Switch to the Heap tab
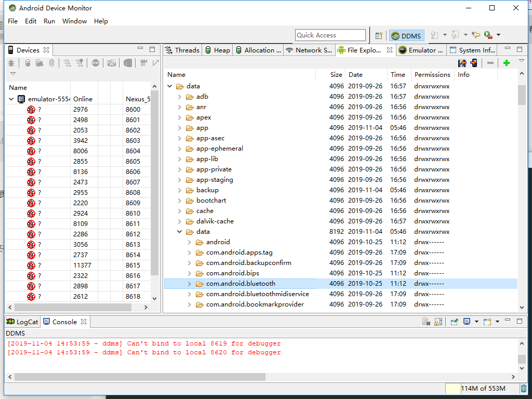The image size is (532, 399). pyautogui.click(x=218, y=50)
